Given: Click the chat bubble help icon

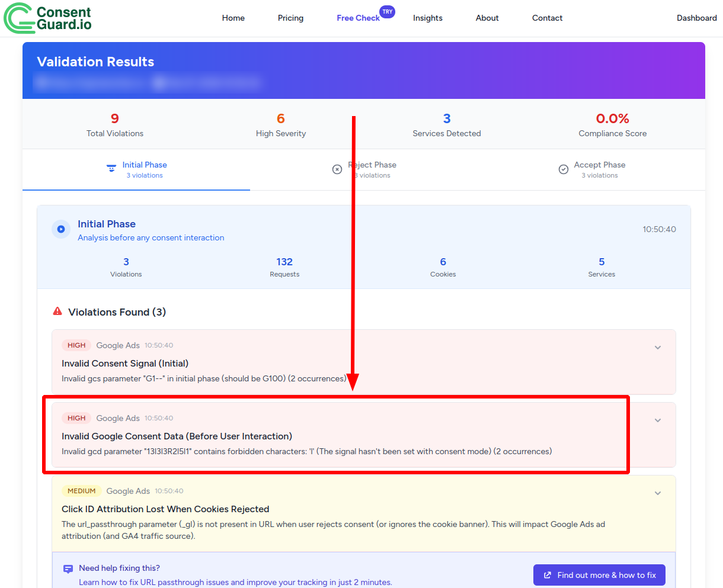Looking at the screenshot, I should click(x=68, y=569).
